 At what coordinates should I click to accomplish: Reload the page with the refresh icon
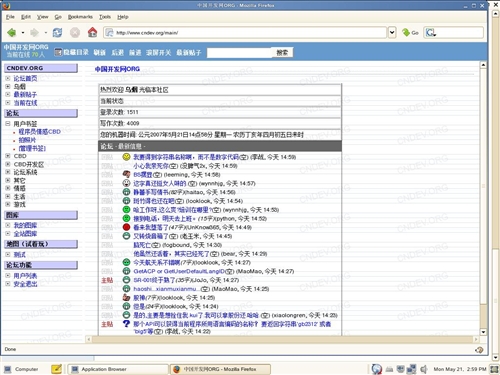[x=57, y=32]
